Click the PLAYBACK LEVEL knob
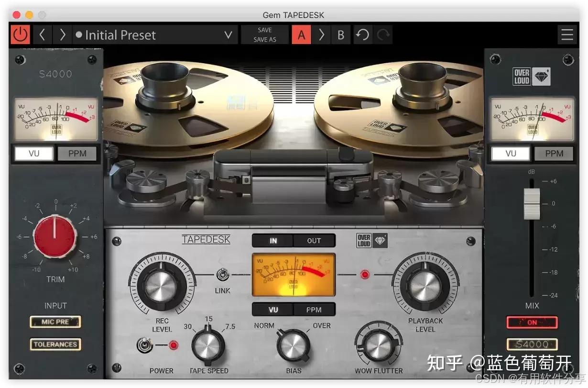This screenshot has height=388, width=588. click(425, 285)
